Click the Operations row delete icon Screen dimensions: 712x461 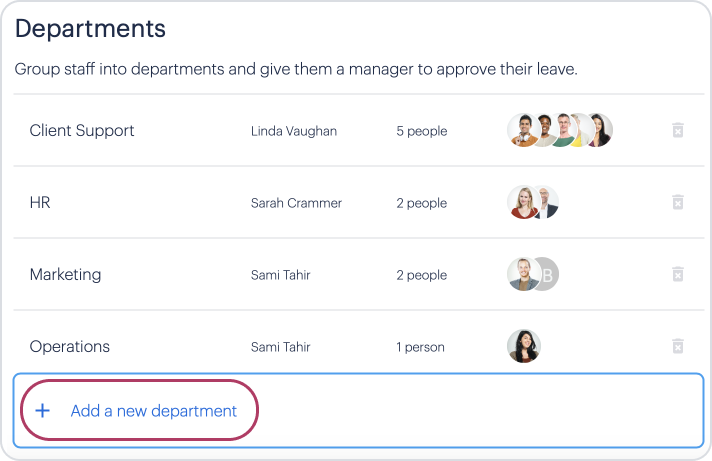tap(677, 347)
